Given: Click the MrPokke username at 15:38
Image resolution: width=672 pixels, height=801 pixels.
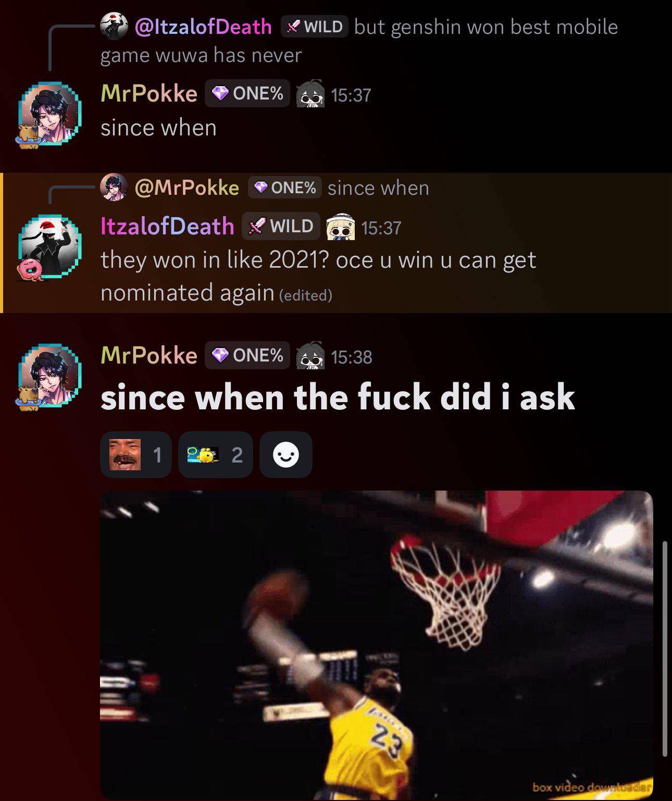Looking at the screenshot, I should pyautogui.click(x=149, y=355).
